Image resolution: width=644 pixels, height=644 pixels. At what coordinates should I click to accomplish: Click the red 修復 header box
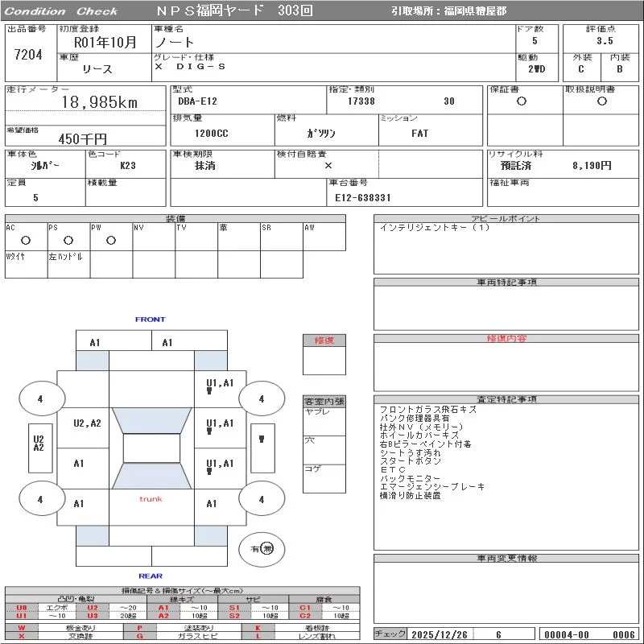coord(324,341)
